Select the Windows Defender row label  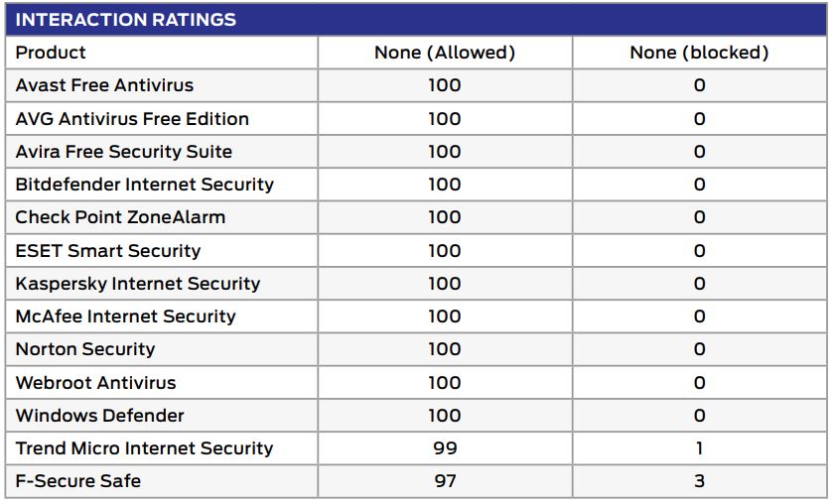pos(99,416)
